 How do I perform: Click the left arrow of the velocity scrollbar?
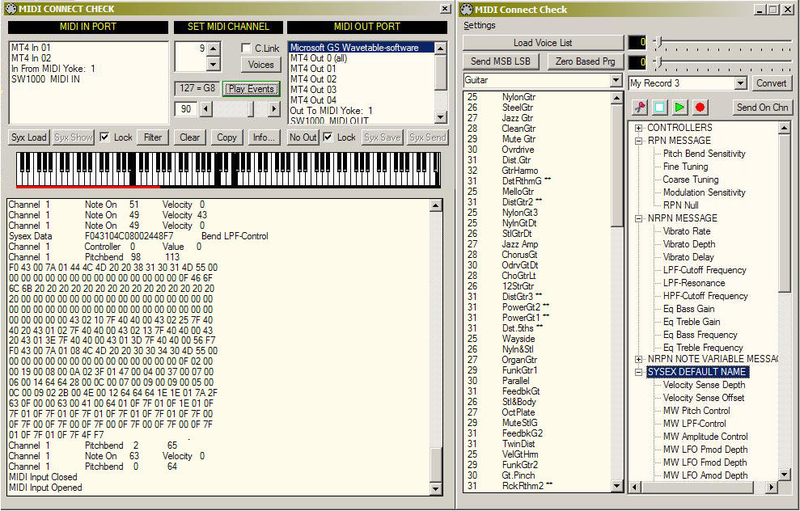206,109
